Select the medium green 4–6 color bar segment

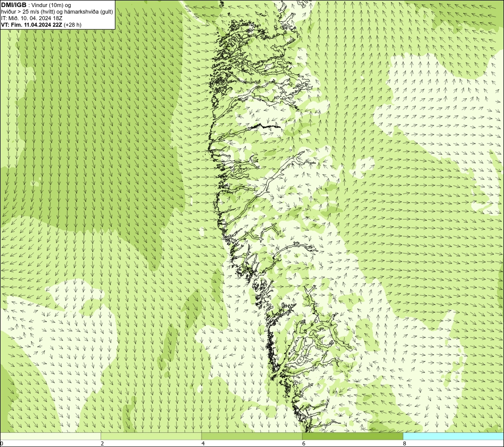click(x=251, y=436)
